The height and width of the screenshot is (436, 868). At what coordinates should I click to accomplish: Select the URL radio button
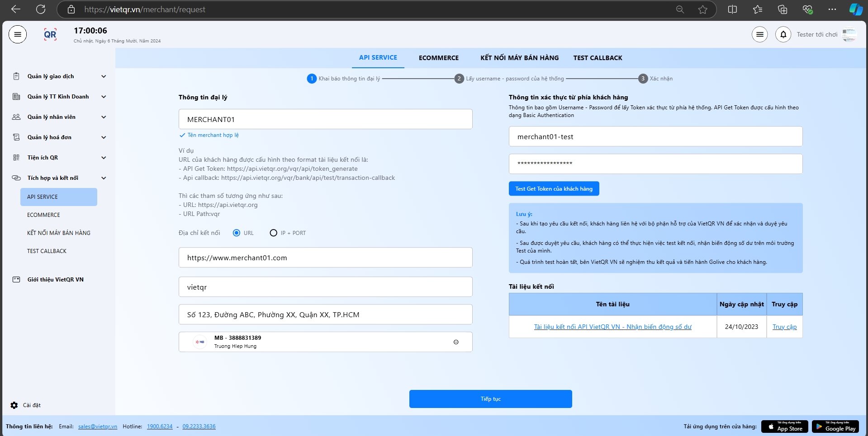pyautogui.click(x=237, y=233)
